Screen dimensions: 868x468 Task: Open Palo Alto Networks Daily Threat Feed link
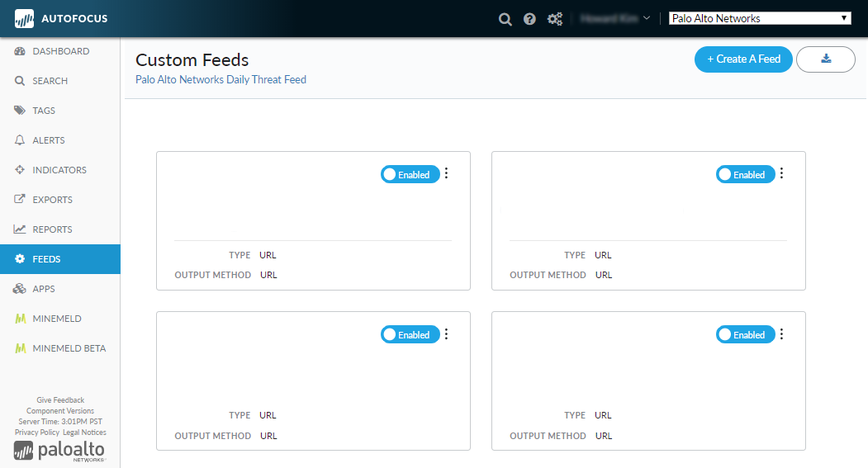coord(221,80)
